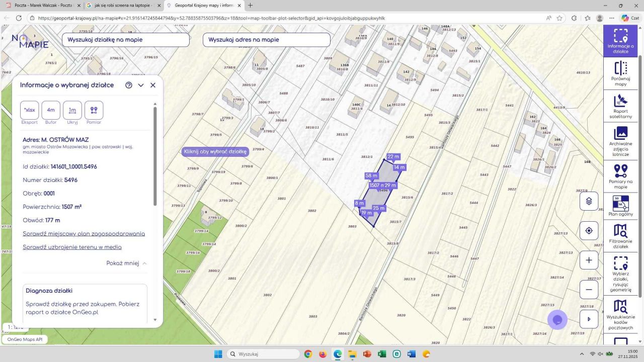Screen dimensions: 644x362
Task: Click the 25 m measurement label
Action: pos(378,208)
